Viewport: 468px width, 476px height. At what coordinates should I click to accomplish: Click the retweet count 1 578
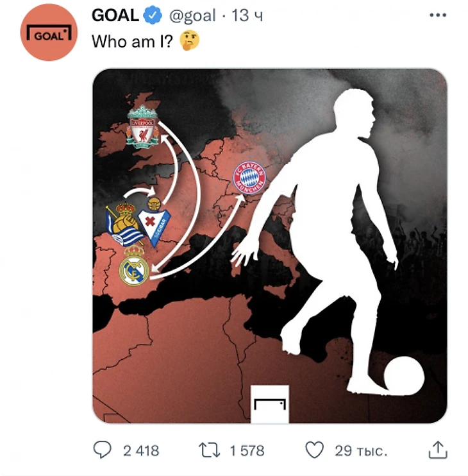pos(247,451)
